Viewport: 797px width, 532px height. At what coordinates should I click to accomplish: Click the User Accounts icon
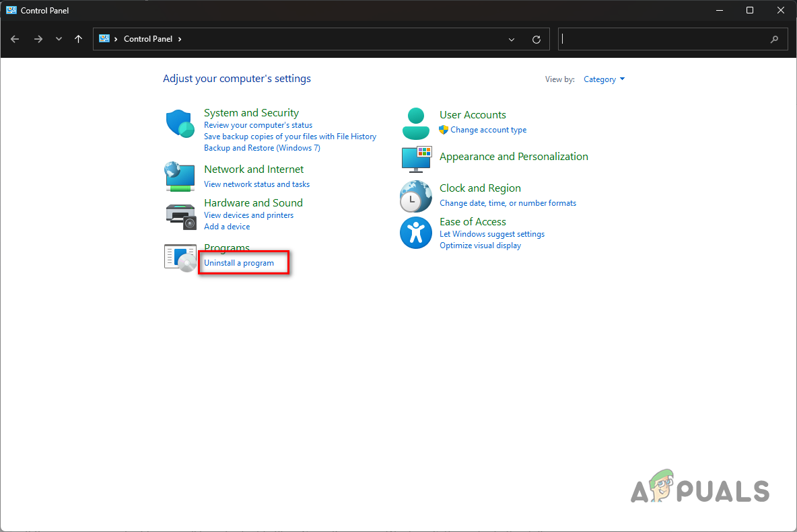point(415,123)
